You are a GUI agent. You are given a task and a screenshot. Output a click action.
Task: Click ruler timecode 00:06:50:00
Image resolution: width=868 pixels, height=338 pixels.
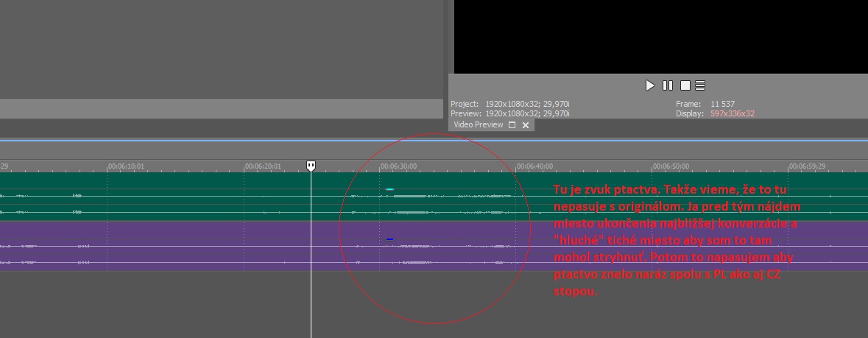click(x=671, y=166)
